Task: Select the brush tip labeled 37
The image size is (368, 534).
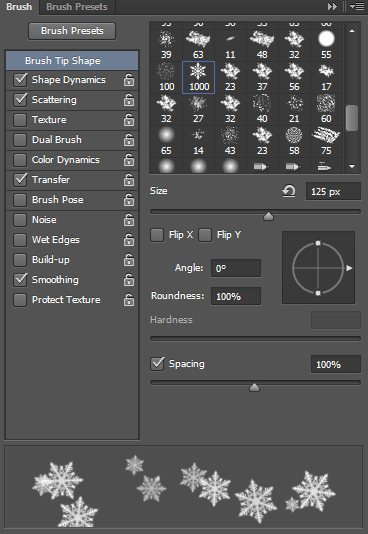Action: click(x=262, y=77)
